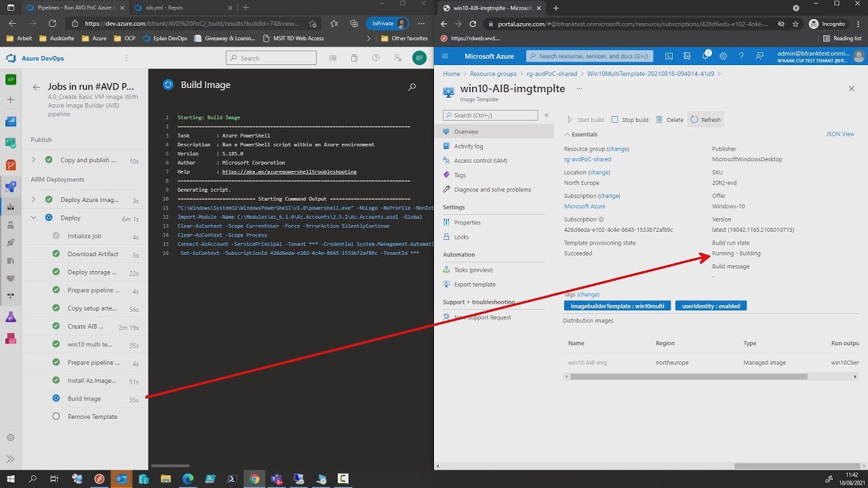
Task: Open JSON View link
Action: [x=840, y=134]
